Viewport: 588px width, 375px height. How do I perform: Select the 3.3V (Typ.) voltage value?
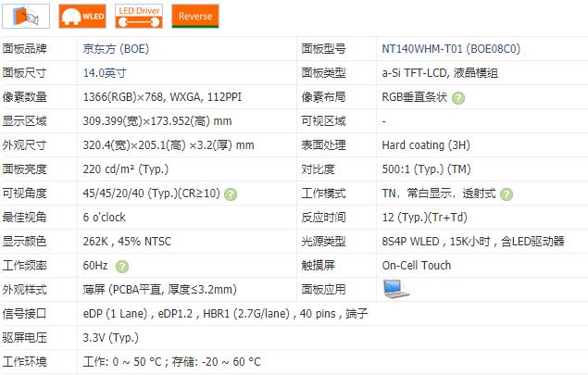(x=110, y=337)
